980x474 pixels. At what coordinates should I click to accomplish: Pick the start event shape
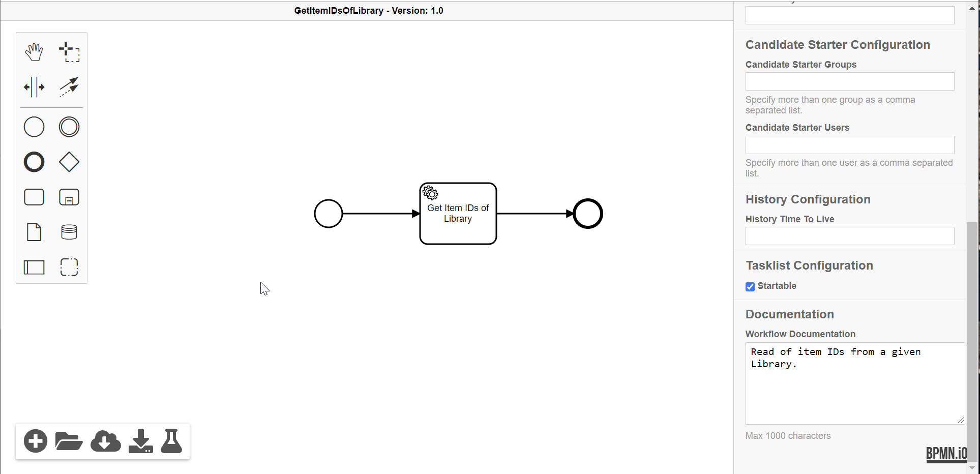(x=34, y=127)
